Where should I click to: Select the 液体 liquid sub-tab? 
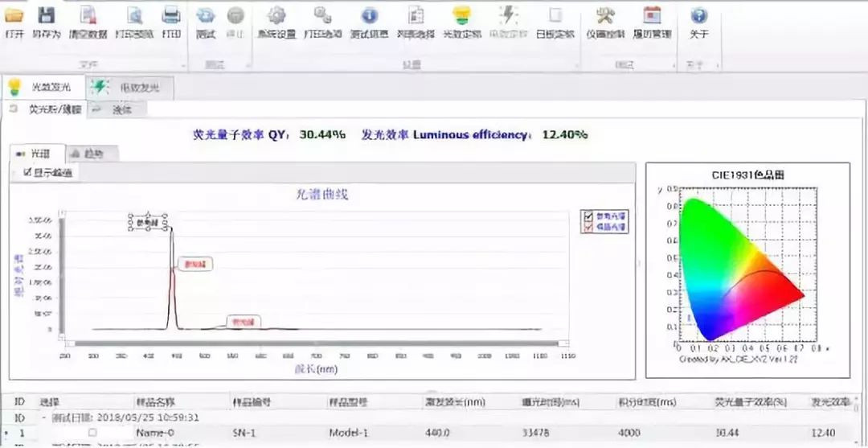point(117,109)
